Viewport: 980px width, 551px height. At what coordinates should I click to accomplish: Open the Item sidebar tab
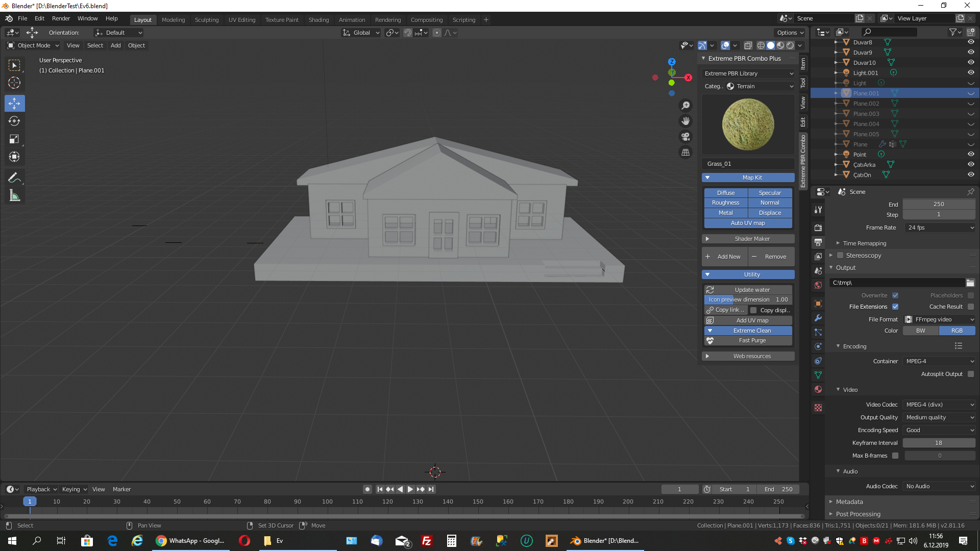tap(803, 63)
